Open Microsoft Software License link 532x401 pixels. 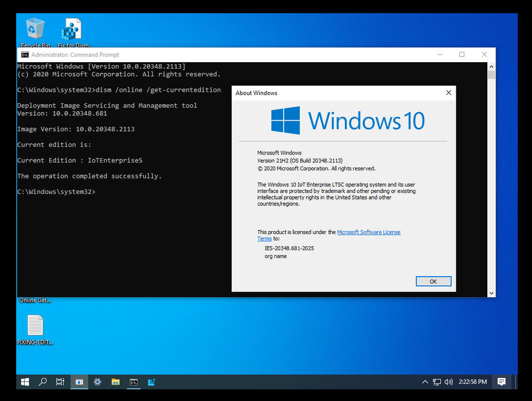(x=369, y=232)
